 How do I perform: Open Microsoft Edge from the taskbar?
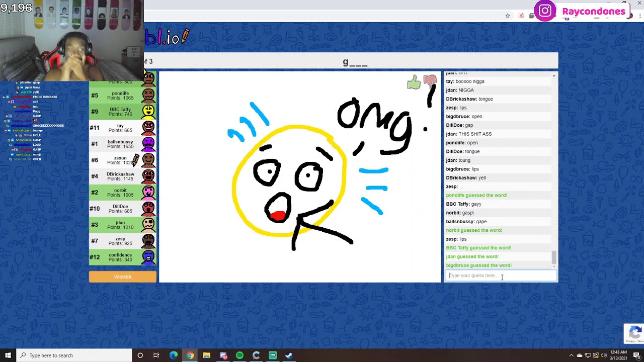[174, 355]
